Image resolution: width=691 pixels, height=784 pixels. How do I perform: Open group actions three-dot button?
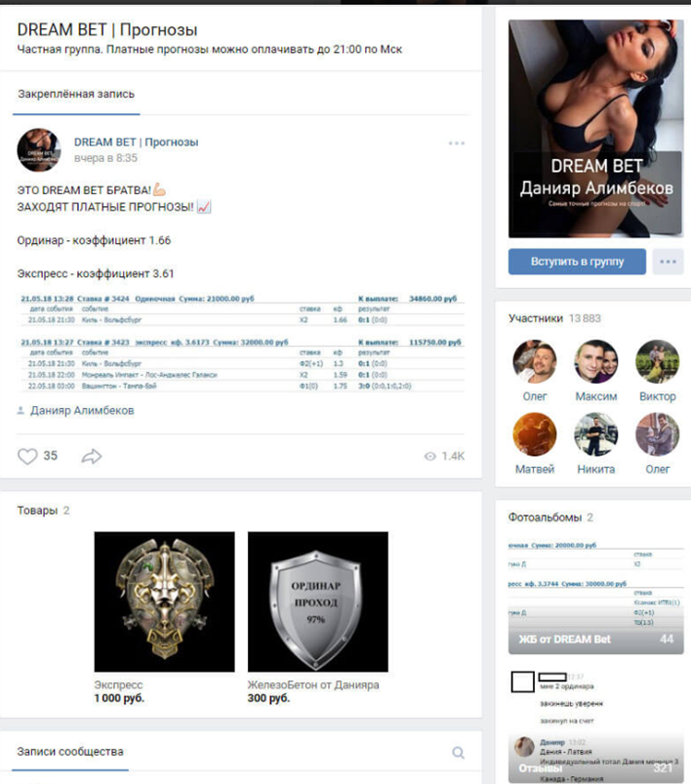point(668,262)
